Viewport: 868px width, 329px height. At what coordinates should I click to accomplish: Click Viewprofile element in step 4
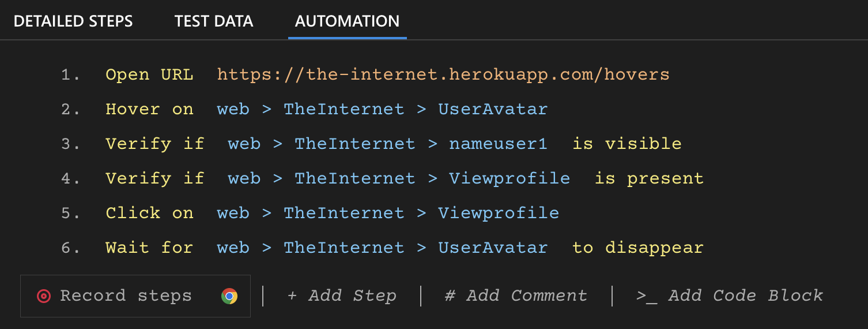(x=510, y=178)
